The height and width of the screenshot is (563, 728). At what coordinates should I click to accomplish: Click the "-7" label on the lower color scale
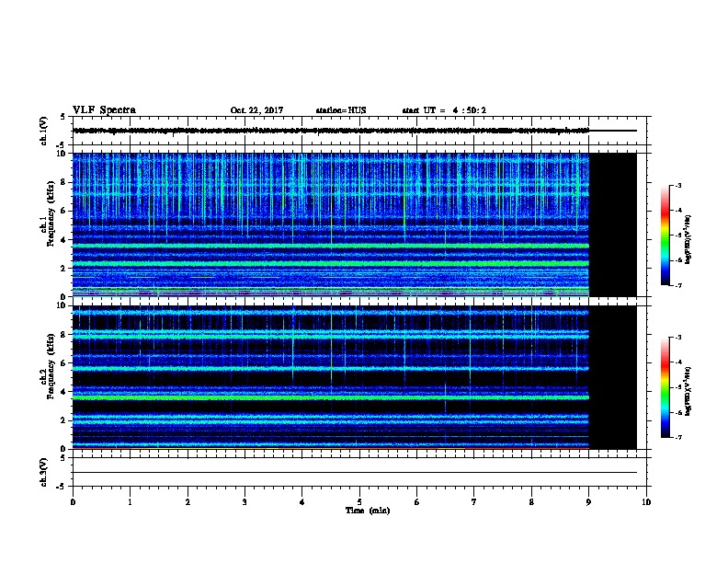pyautogui.click(x=677, y=437)
